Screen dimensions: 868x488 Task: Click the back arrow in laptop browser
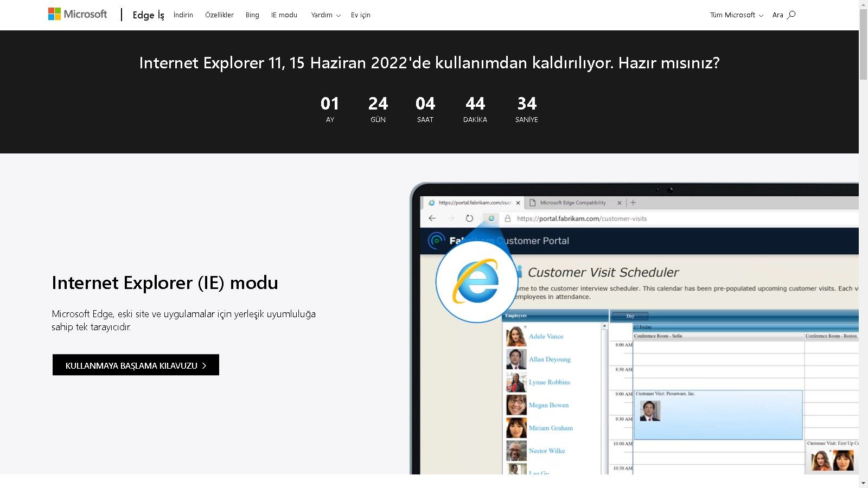[432, 218]
